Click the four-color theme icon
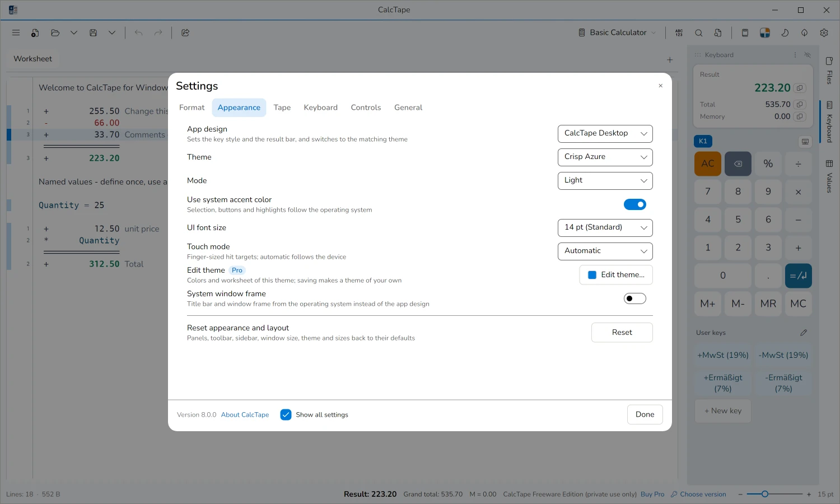The height and width of the screenshot is (504, 840). [765, 32]
